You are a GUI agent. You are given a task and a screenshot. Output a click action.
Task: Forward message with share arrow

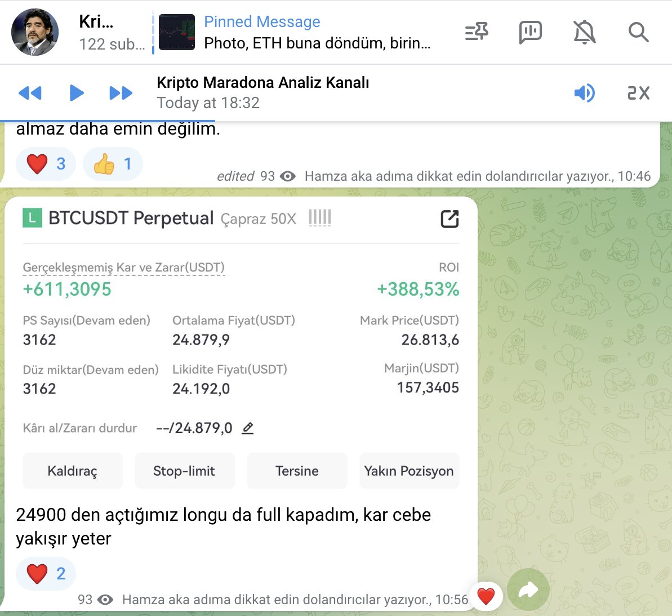pos(528,590)
